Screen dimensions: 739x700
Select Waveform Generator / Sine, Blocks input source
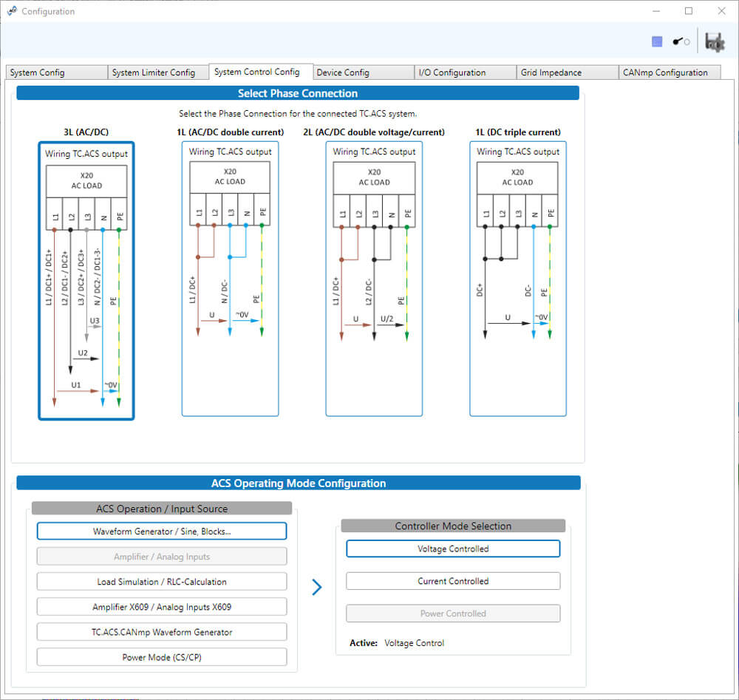[x=162, y=531]
